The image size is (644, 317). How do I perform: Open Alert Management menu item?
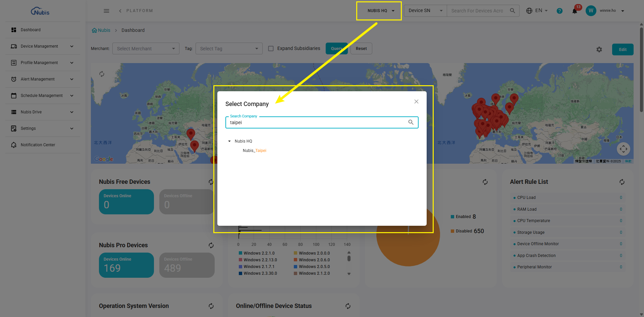click(x=43, y=79)
